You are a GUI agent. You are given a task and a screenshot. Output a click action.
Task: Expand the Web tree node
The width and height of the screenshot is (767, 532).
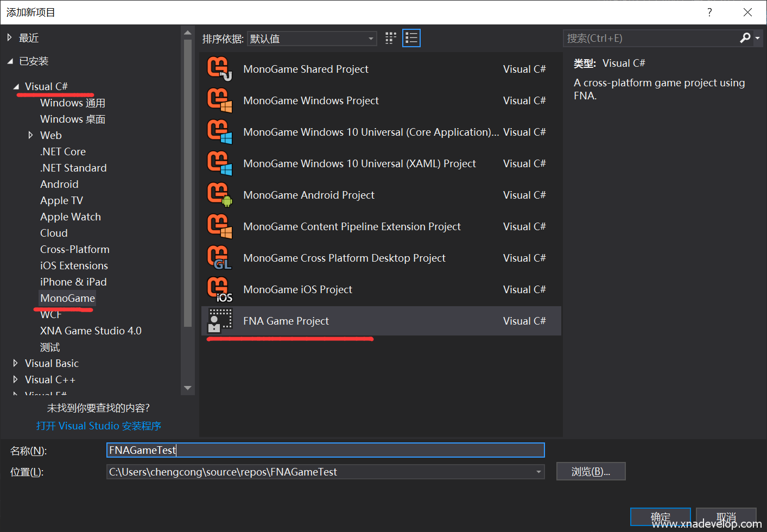(x=31, y=135)
